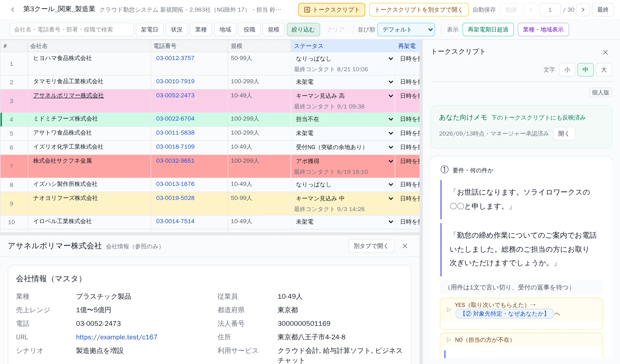Apply filters with 絞り込む button
This screenshot has width=620, height=364.
click(x=303, y=30)
